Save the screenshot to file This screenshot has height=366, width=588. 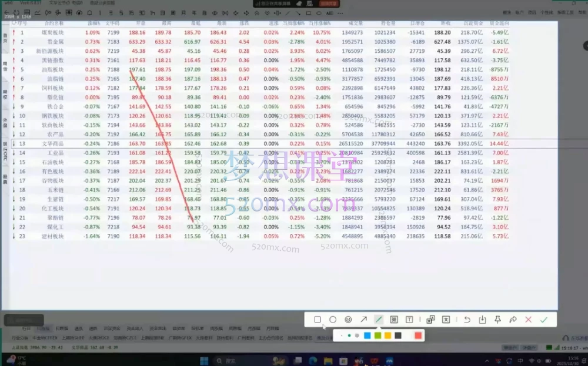(482, 320)
